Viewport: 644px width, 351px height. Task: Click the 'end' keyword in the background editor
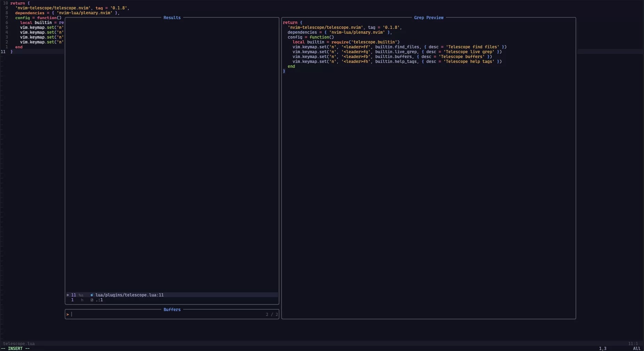point(19,47)
